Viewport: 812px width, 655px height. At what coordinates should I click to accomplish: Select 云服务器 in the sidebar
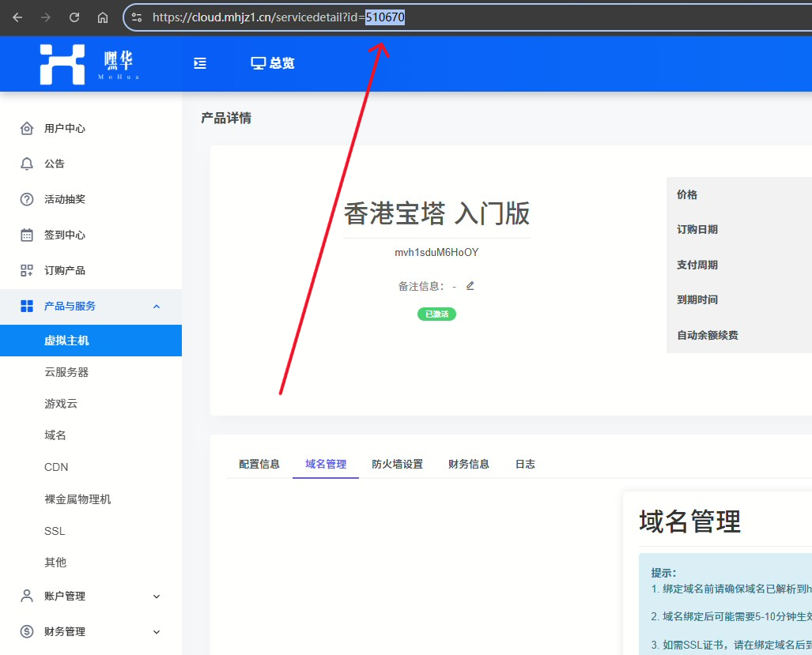pyautogui.click(x=66, y=372)
